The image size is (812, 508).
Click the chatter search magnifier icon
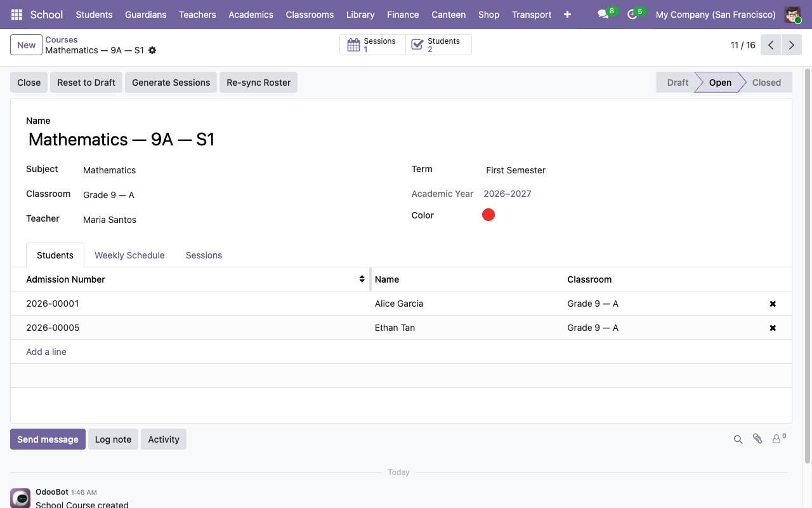pos(738,439)
